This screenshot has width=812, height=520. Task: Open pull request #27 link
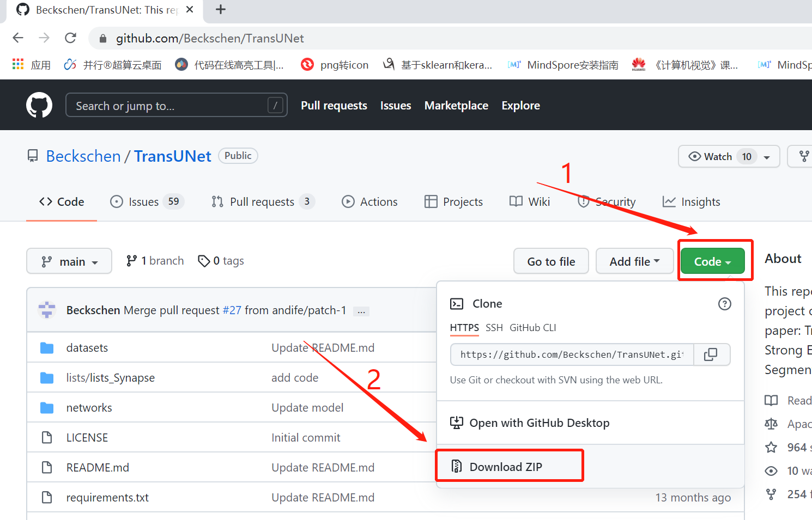point(232,310)
